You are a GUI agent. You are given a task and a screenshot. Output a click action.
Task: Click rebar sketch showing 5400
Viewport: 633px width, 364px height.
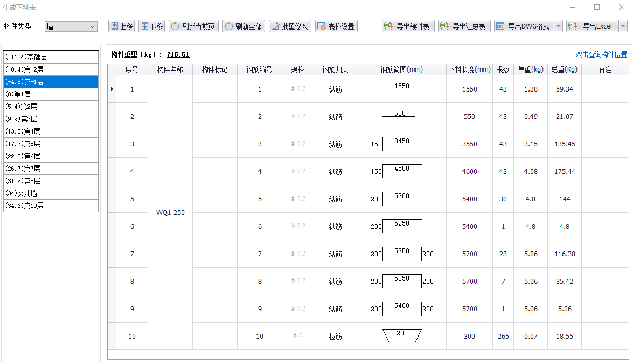pos(401,309)
